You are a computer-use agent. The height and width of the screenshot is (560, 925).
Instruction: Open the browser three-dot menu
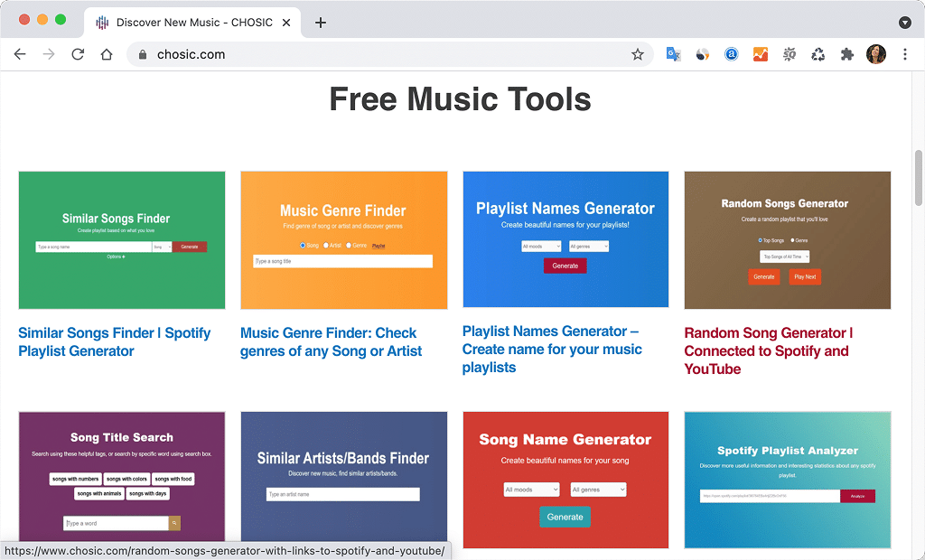coord(905,54)
